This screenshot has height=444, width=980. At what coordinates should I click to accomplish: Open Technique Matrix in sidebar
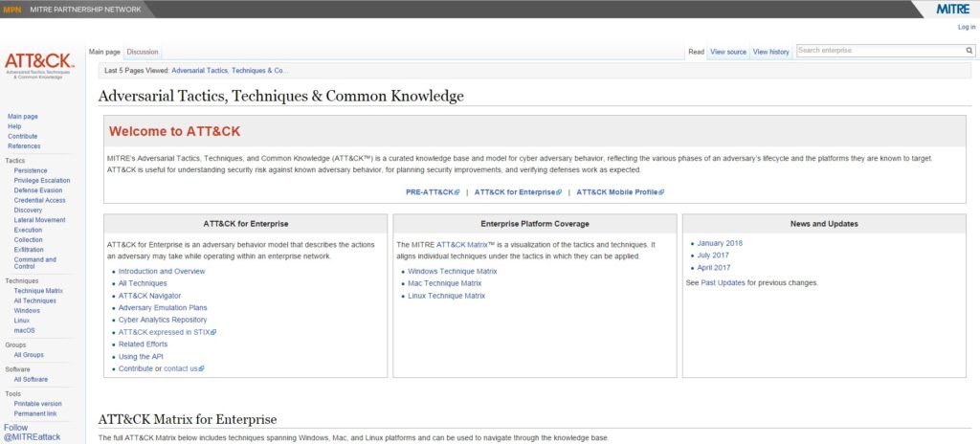[38, 291]
